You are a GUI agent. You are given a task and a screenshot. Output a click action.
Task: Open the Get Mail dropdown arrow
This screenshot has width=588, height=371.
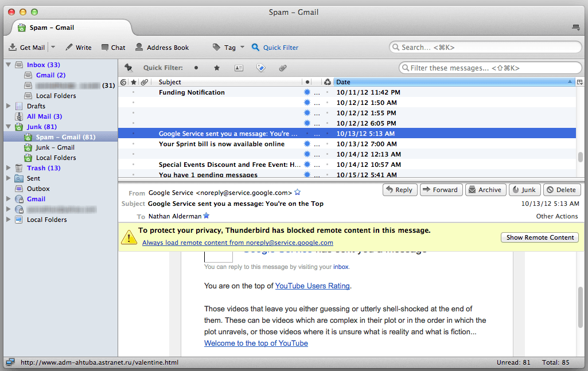(53, 48)
